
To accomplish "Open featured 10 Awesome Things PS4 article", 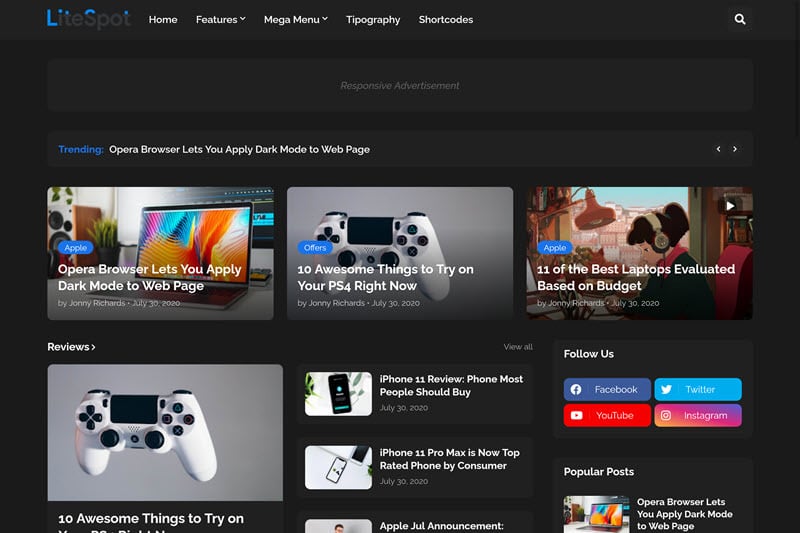I will 385,277.
